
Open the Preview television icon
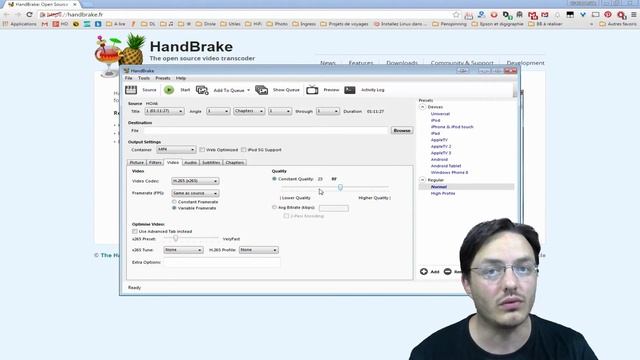click(x=312, y=90)
